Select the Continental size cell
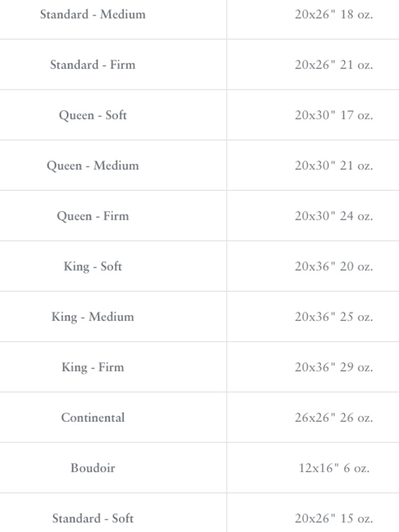The width and height of the screenshot is (399, 532). pyautogui.click(x=93, y=417)
